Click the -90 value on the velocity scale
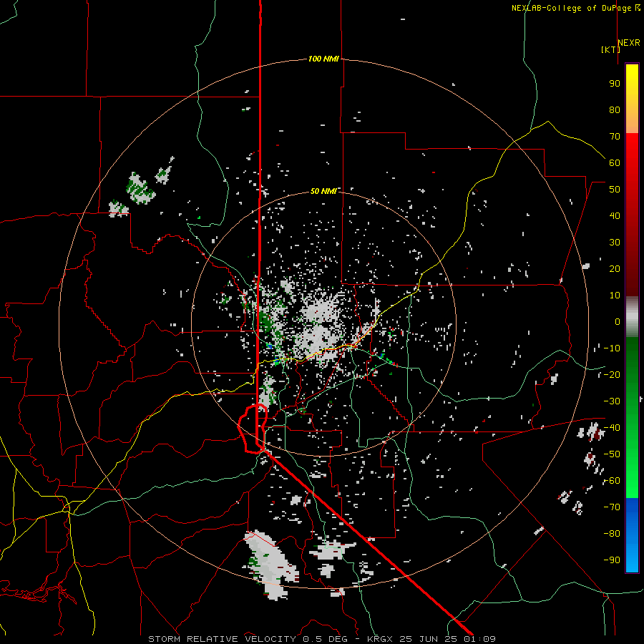This screenshot has width=644, height=644. point(612,560)
